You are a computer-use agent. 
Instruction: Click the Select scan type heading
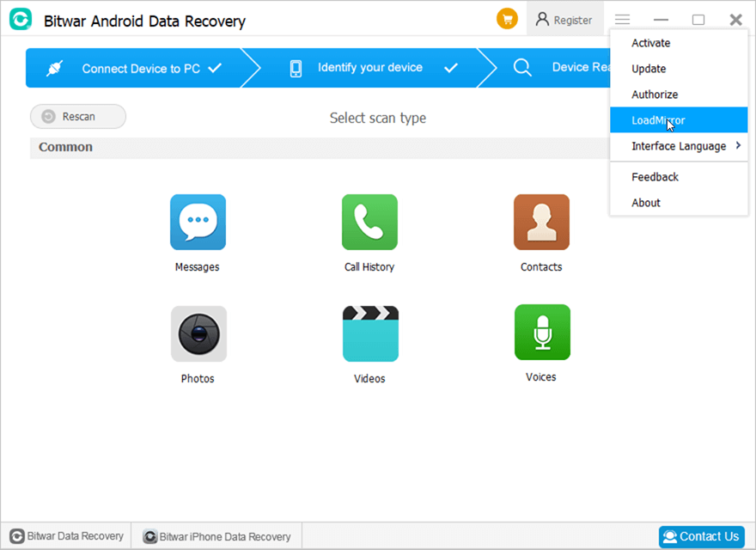(x=378, y=119)
